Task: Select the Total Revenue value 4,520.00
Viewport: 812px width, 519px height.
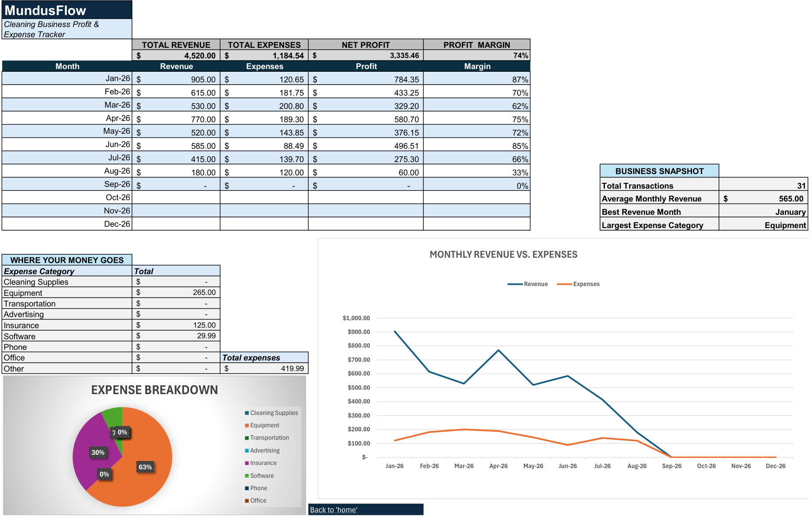Action: point(176,55)
